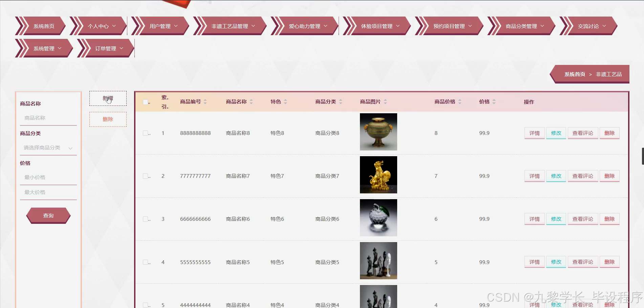Screen dimensions: 644x308
Task: Open 详情 for 商品名称5
Action: tap(535, 262)
